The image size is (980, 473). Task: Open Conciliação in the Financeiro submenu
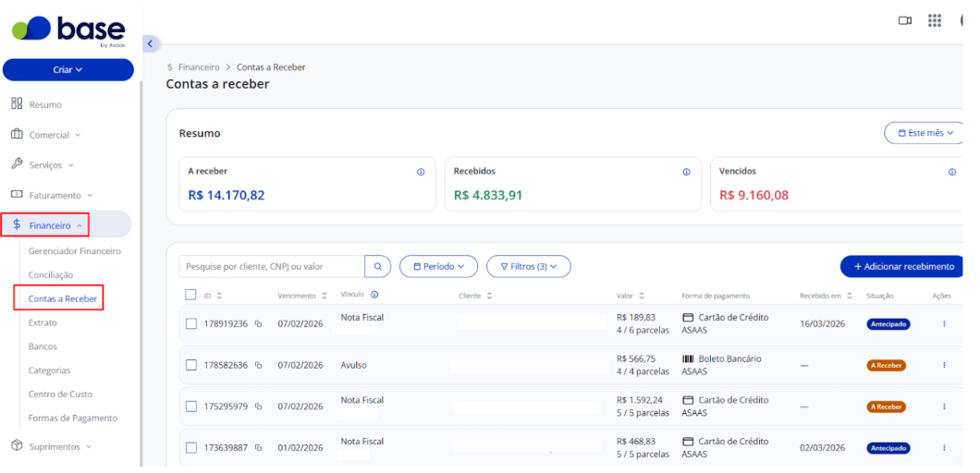tap(51, 275)
